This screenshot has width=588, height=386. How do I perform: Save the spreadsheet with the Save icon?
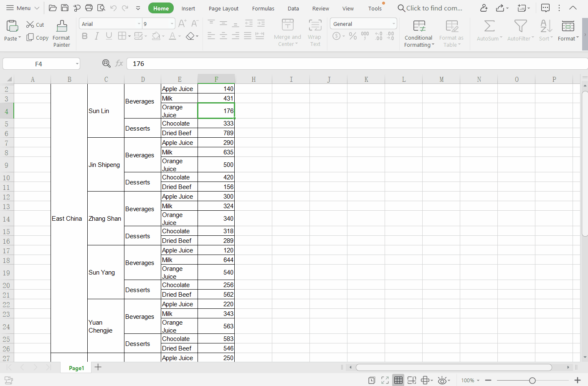point(65,8)
